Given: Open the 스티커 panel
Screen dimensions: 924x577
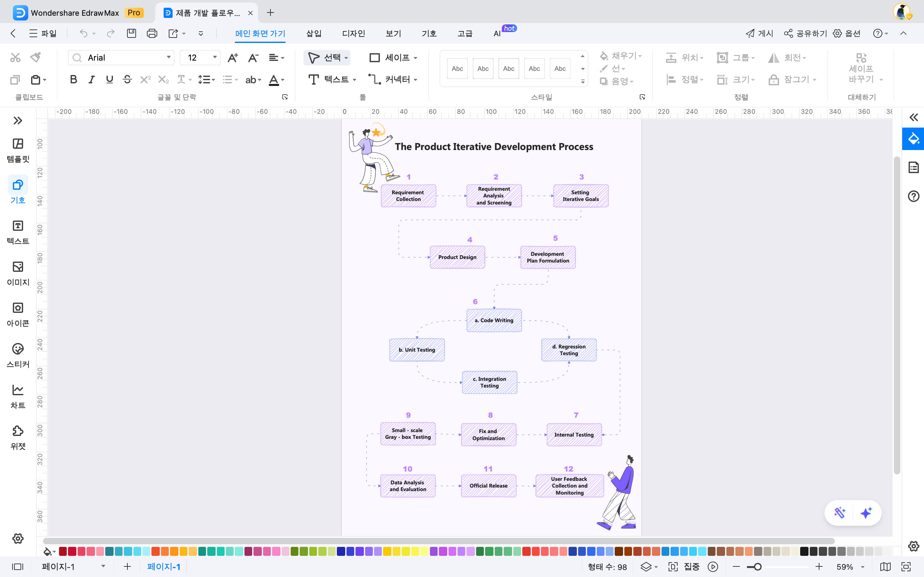Looking at the screenshot, I should tap(18, 354).
